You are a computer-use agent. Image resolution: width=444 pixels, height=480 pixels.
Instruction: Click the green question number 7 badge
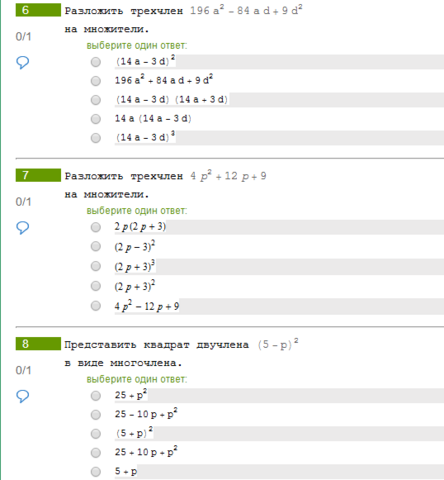pyautogui.click(x=38, y=175)
